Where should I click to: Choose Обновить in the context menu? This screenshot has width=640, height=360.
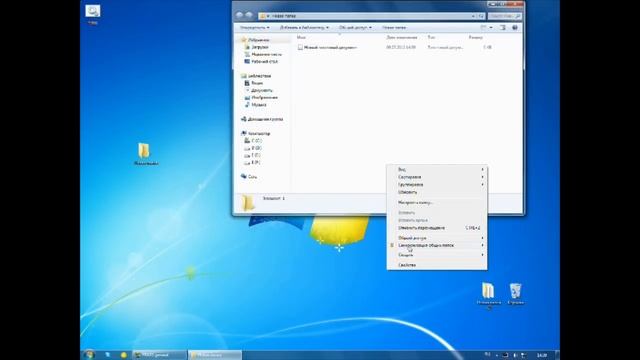437,192
